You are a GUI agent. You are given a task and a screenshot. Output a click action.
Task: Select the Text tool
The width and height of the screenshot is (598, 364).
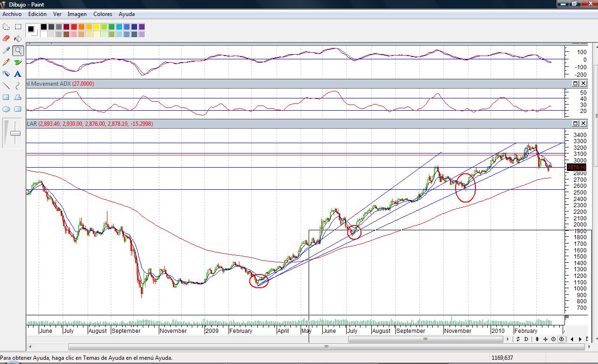tap(18, 74)
